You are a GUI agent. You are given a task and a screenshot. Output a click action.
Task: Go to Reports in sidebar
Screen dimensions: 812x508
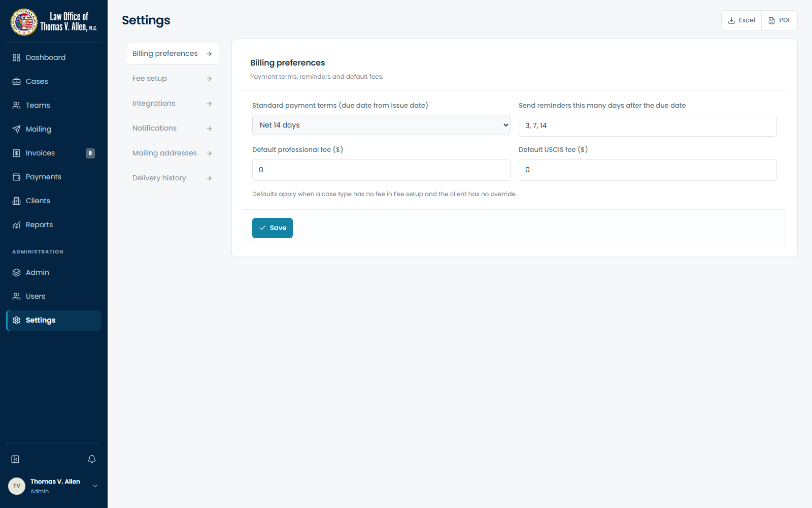pos(53,225)
